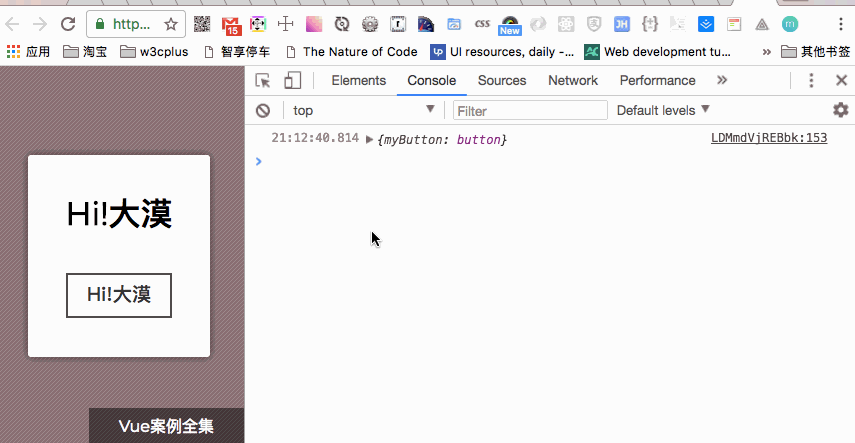Open the Default levels dropdown
This screenshot has width=855, height=443.
663,110
